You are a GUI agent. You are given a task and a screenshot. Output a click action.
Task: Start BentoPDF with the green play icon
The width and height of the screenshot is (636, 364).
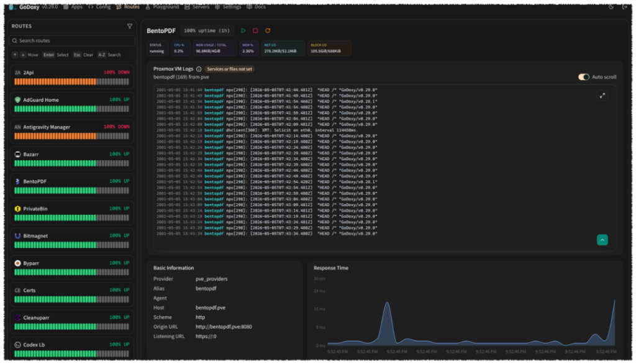pos(243,31)
